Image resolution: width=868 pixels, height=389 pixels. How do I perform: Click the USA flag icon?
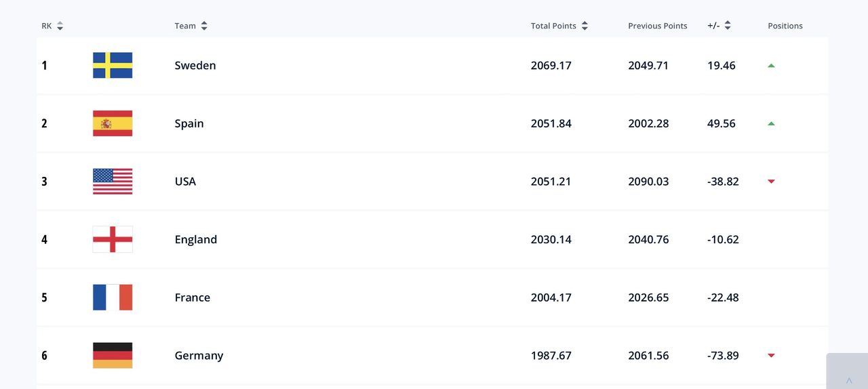tap(113, 182)
